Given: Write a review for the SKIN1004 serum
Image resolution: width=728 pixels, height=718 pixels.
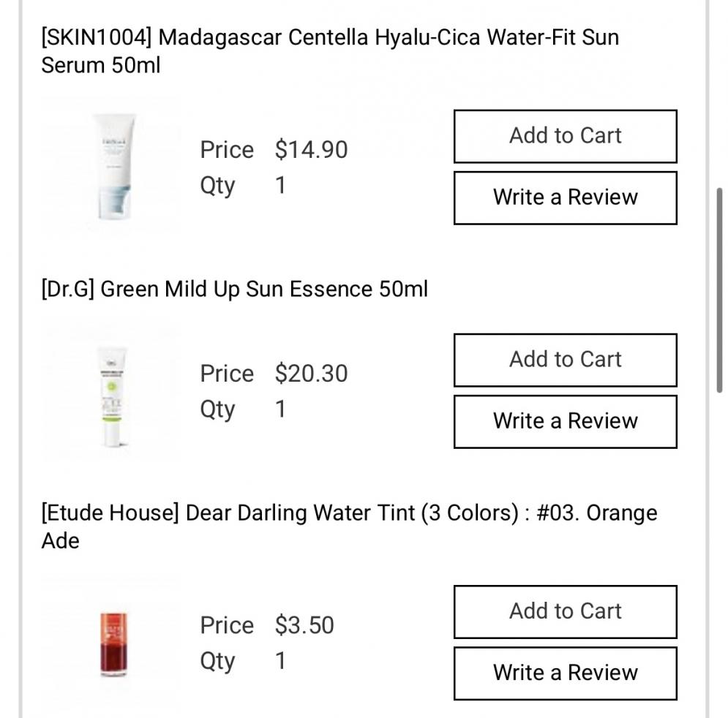Looking at the screenshot, I should click(566, 197).
